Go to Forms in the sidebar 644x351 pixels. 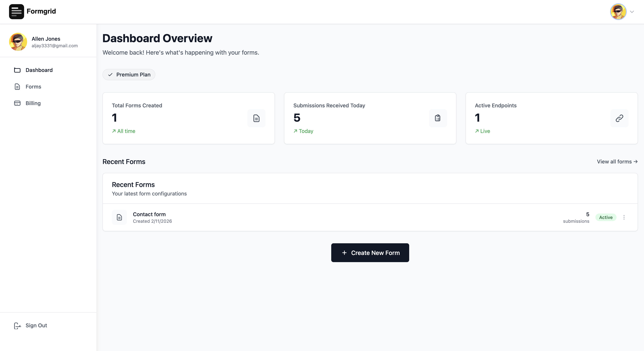[33, 87]
